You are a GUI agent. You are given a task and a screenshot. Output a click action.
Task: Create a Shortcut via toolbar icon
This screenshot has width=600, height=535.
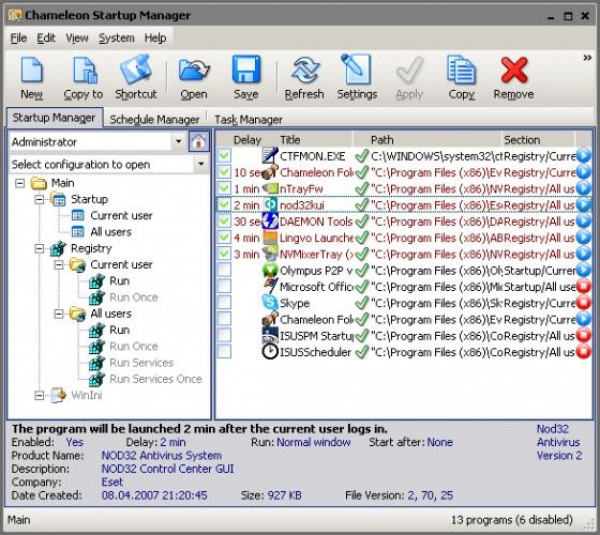coord(135,69)
